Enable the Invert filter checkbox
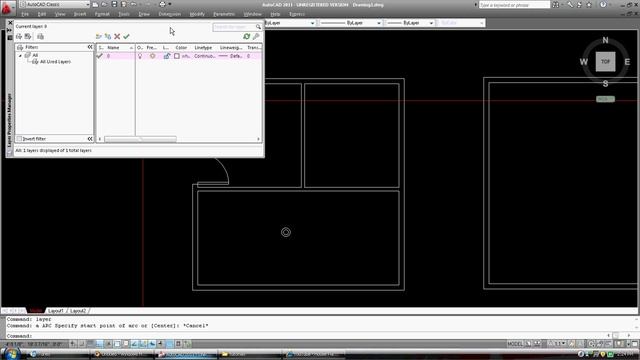640x360 pixels. 19,139
